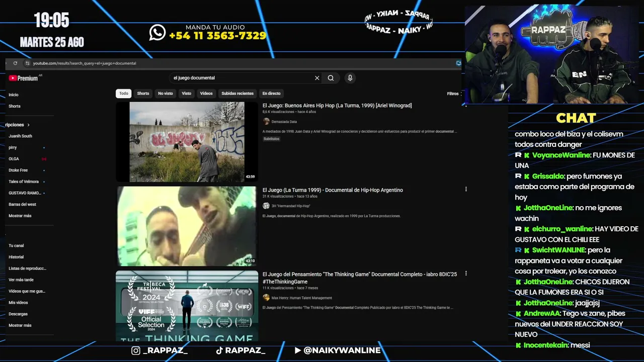Open OLGA live channel subscription
644x362 pixels.
(x=14, y=159)
